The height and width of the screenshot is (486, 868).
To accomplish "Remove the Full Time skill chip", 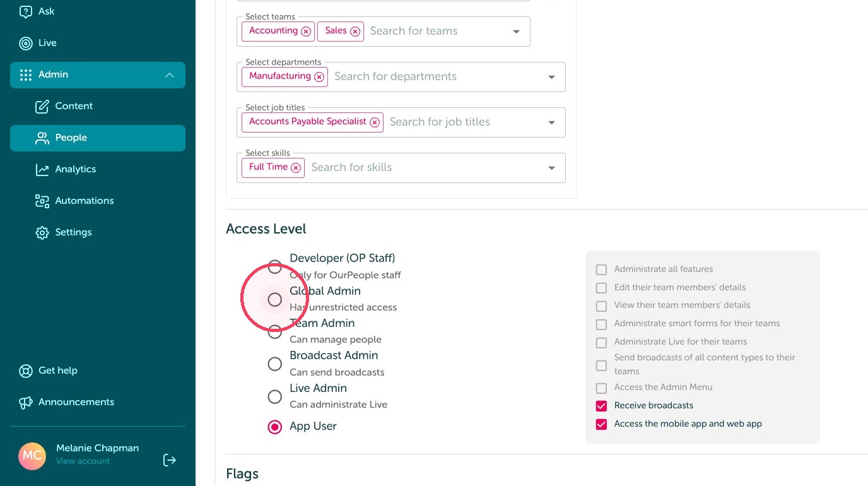I will coord(296,168).
